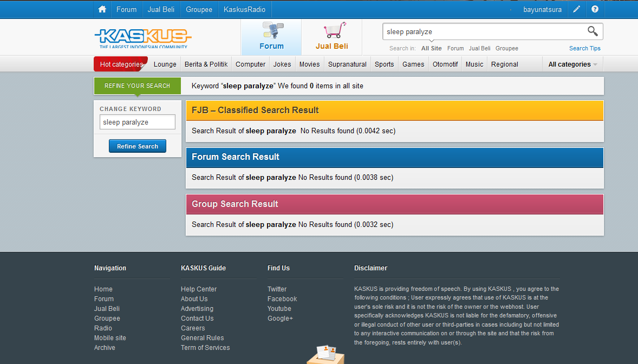
Task: Open the Regional category
Action: coord(505,64)
